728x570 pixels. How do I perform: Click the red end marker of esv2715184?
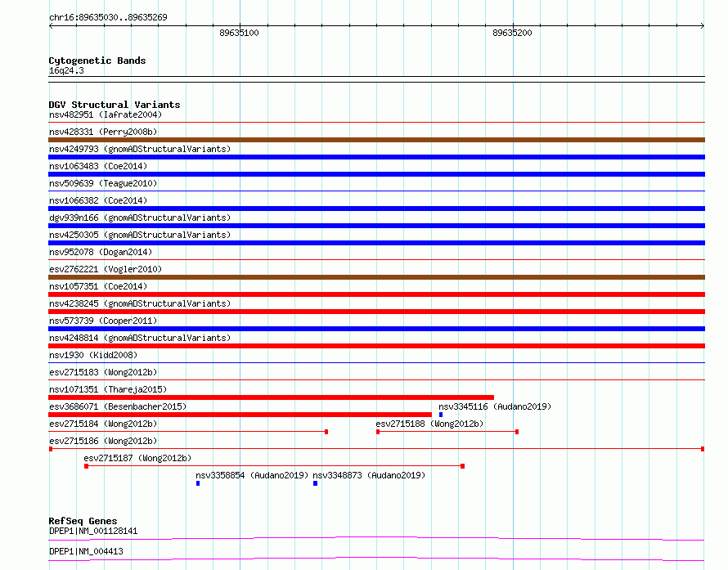326,432
